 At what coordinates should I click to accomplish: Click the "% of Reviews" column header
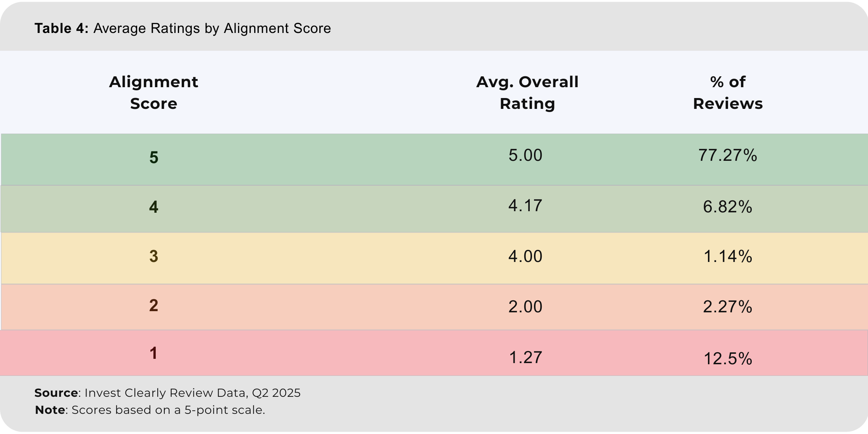pos(727,93)
